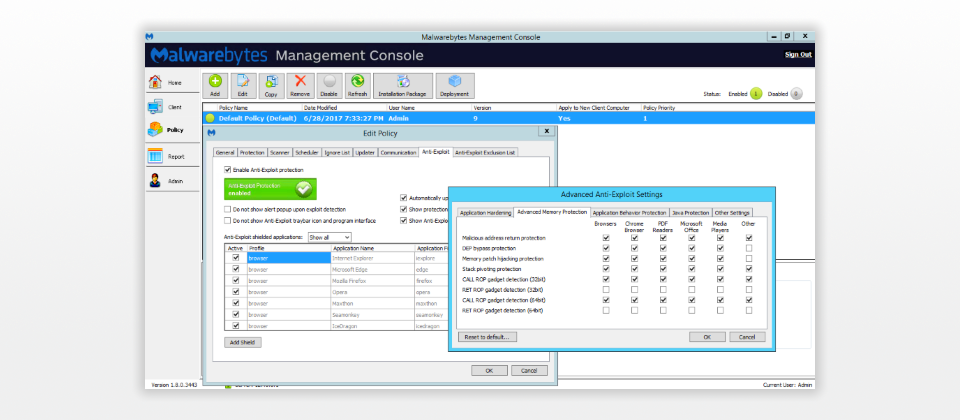The image size is (960, 420).
Task: Enable DEP bypass protection for Other
Action: 749,248
